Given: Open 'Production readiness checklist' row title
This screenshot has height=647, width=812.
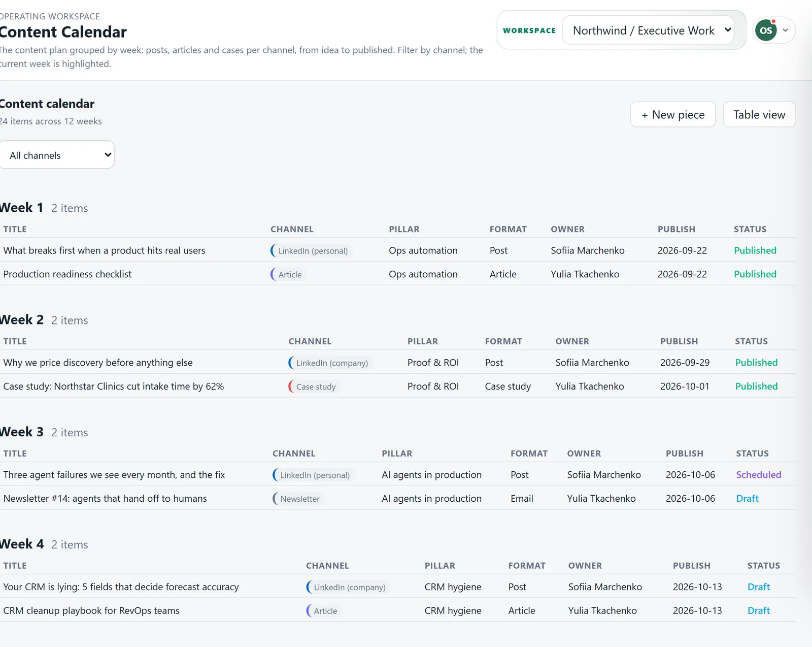Looking at the screenshot, I should pos(67,274).
